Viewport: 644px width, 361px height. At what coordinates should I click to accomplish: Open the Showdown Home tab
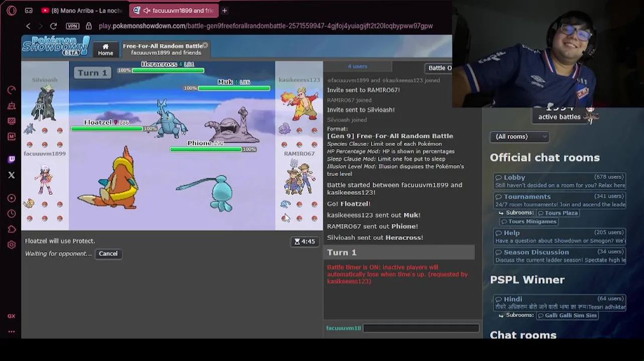point(105,49)
